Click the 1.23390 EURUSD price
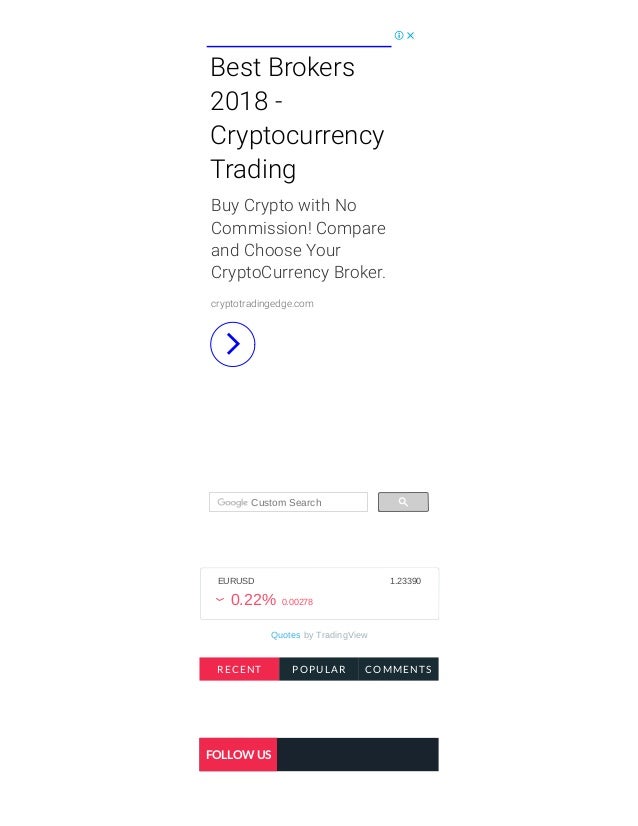 click(405, 581)
